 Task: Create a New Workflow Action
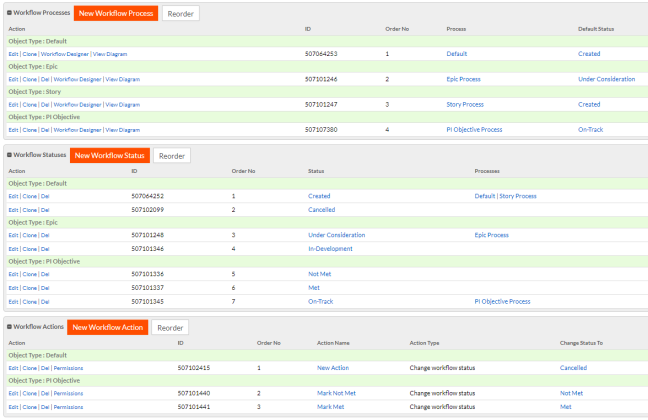[108, 327]
